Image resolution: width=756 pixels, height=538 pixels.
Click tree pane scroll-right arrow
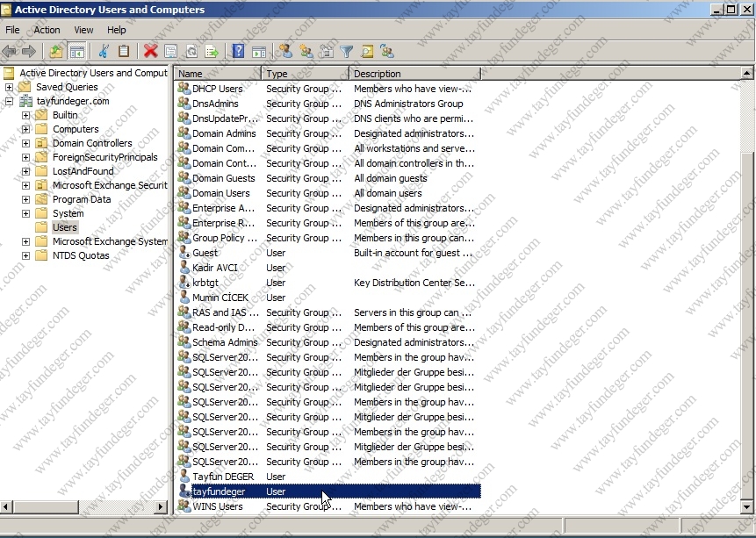pyautogui.click(x=162, y=506)
